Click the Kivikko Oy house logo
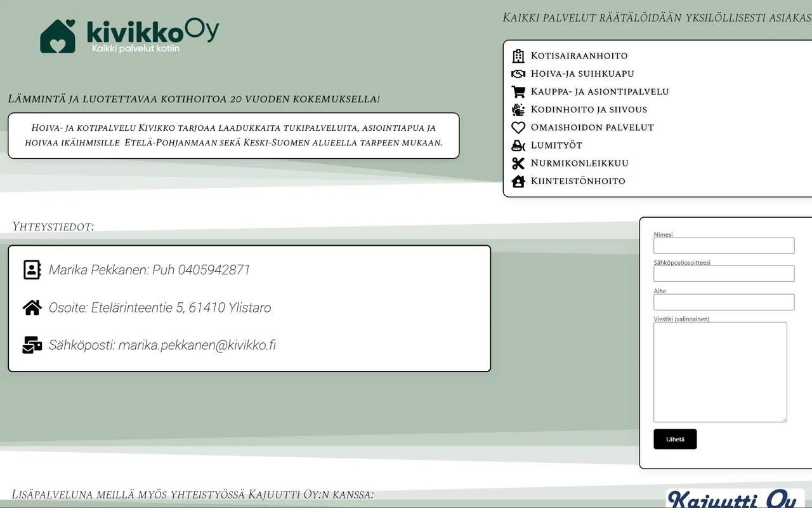 click(x=58, y=36)
